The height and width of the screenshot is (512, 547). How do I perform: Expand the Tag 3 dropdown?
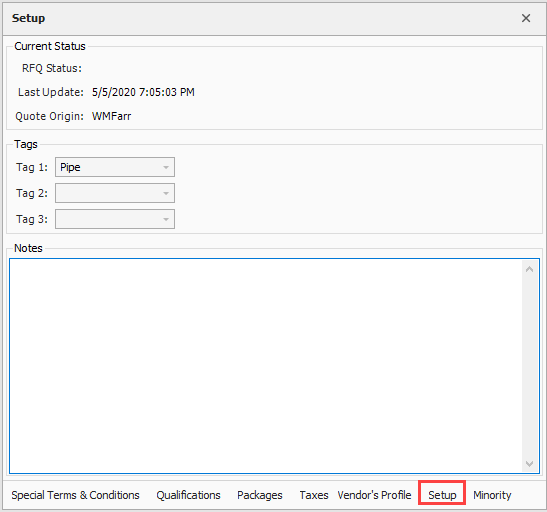click(166, 219)
